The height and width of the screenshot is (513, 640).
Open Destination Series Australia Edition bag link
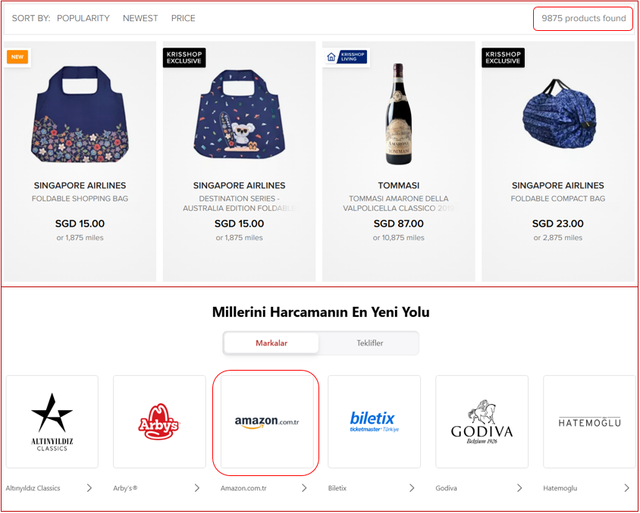[x=239, y=203]
